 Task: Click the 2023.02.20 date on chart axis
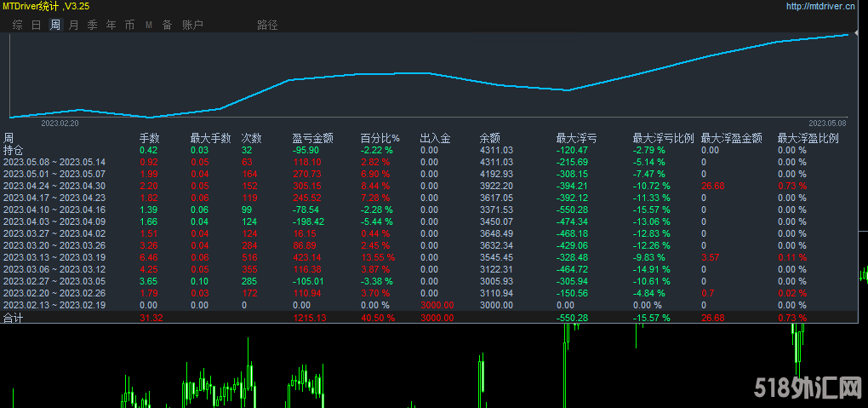(x=60, y=123)
